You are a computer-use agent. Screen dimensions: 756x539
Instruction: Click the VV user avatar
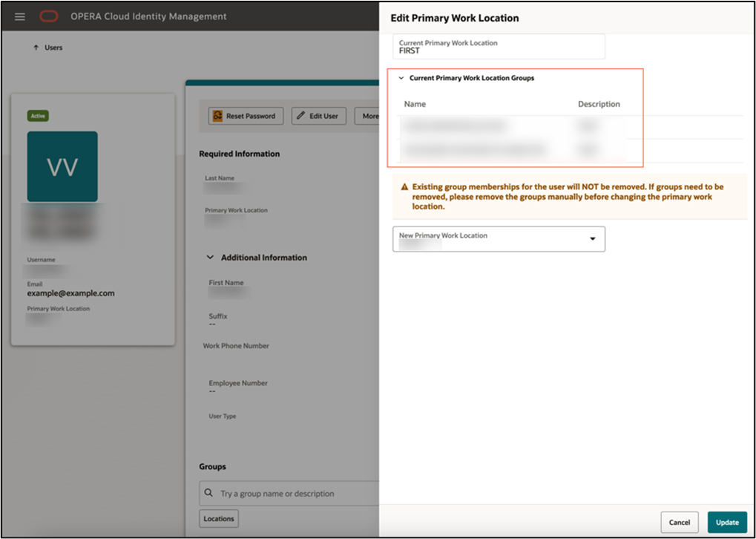(62, 166)
